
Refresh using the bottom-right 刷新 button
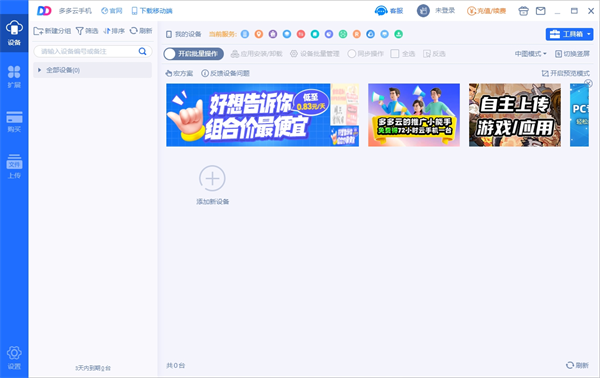(x=577, y=365)
